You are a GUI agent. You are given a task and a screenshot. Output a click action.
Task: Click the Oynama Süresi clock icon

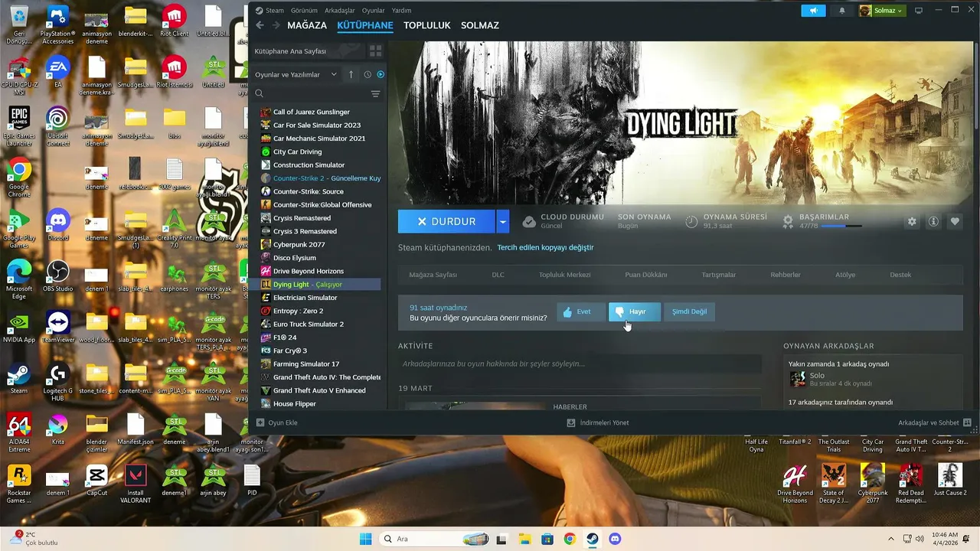tap(691, 221)
